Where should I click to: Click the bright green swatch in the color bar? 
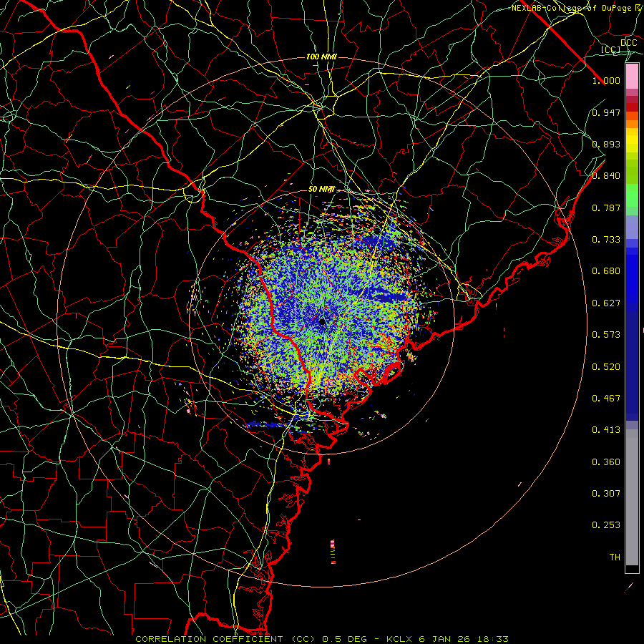tap(632, 195)
